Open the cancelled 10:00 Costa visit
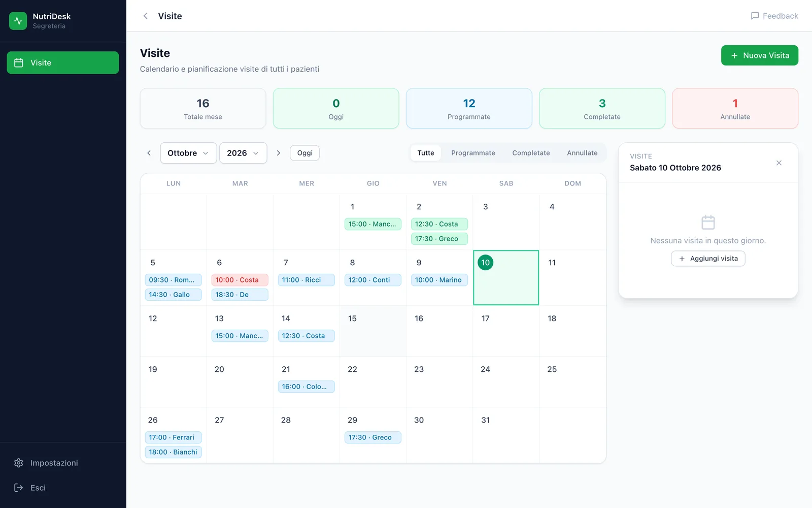The height and width of the screenshot is (508, 812). point(240,280)
